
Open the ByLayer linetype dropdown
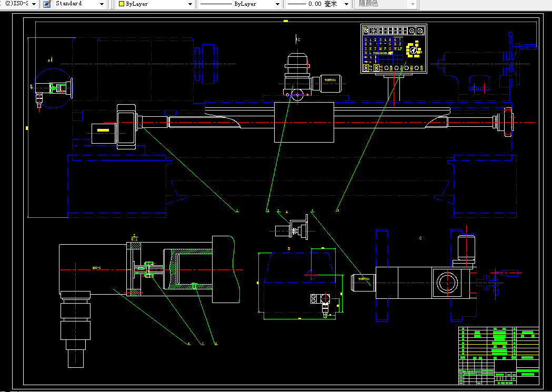(277, 4)
